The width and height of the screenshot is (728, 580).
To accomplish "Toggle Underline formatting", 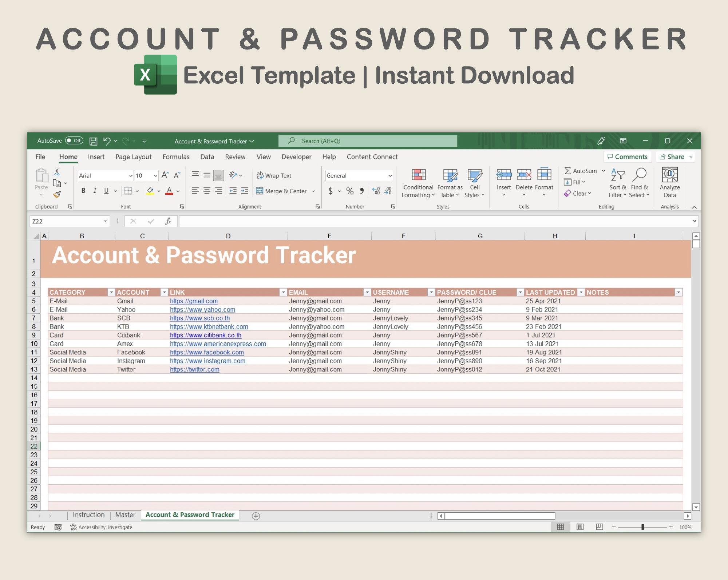I will 106,191.
